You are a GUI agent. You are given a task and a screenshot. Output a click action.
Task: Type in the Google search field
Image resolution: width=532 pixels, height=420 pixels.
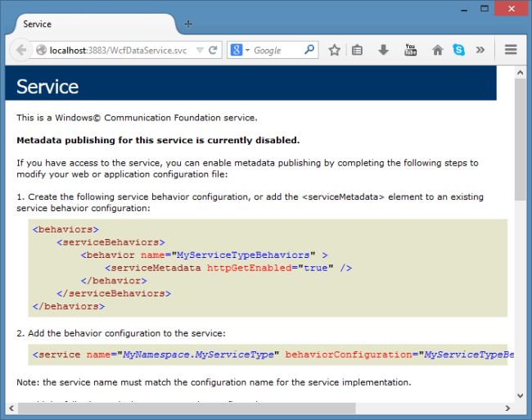pyautogui.click(x=276, y=50)
